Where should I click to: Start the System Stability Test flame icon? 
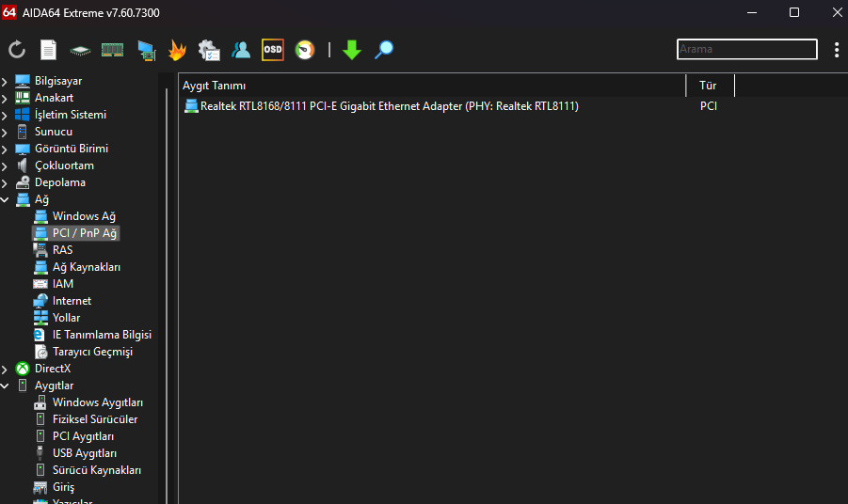pos(177,50)
